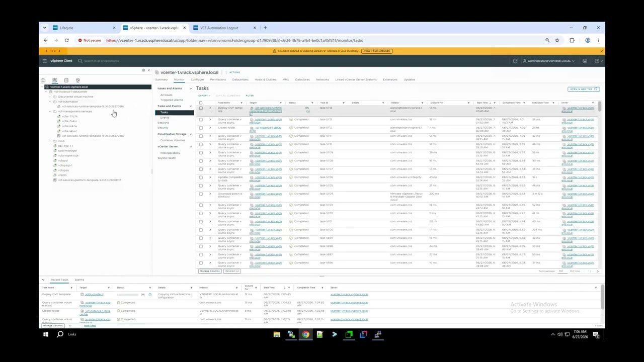Collapse the Cloud Native Storage section
This screenshot has height=362, width=644.
point(191,134)
